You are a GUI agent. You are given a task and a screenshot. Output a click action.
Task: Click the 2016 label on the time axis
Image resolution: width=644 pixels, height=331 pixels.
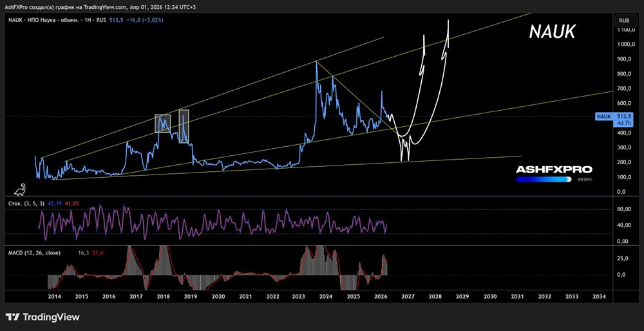coord(108,296)
